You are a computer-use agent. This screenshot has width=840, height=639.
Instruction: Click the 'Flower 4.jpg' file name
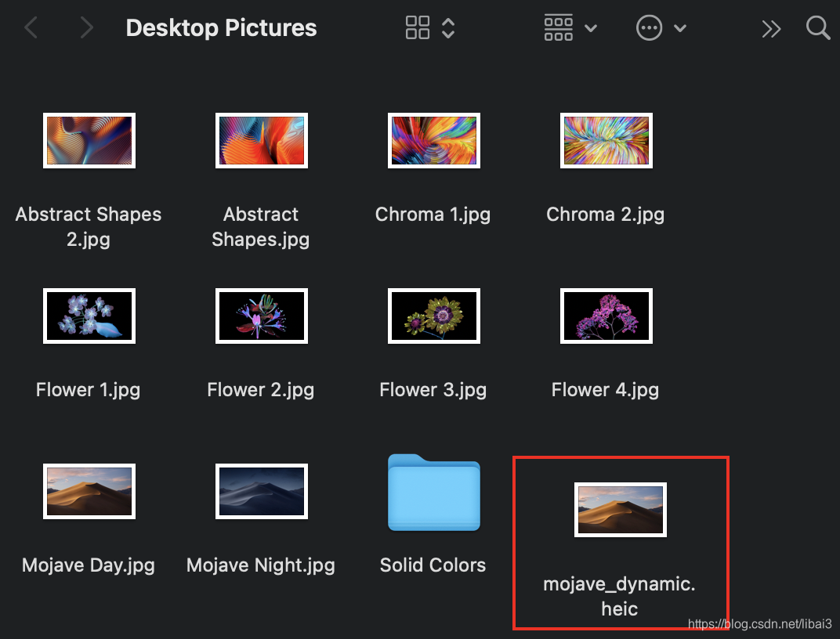point(606,390)
